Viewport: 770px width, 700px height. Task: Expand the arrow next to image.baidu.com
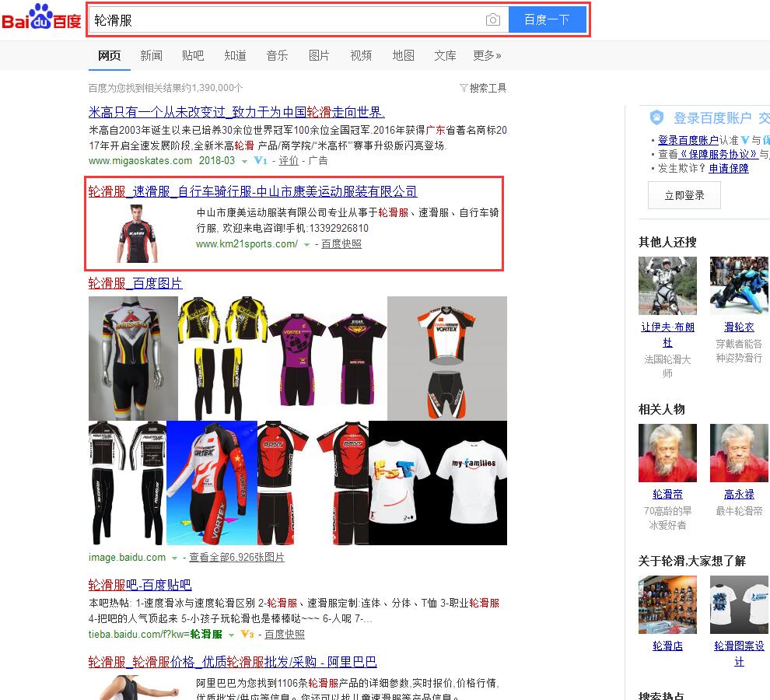point(175,558)
